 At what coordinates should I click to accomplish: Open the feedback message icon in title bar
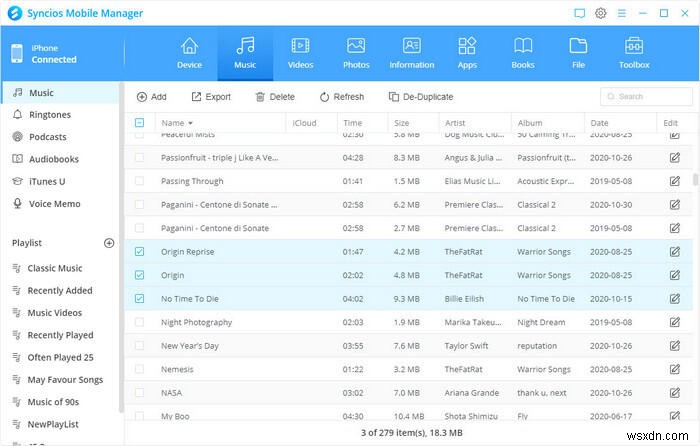click(579, 13)
